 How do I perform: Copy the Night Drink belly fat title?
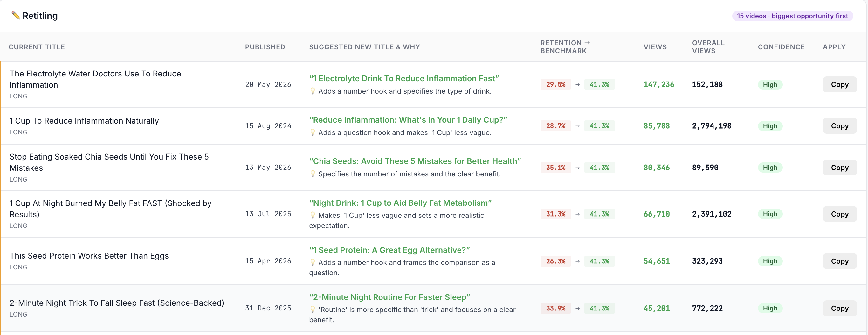[839, 214]
